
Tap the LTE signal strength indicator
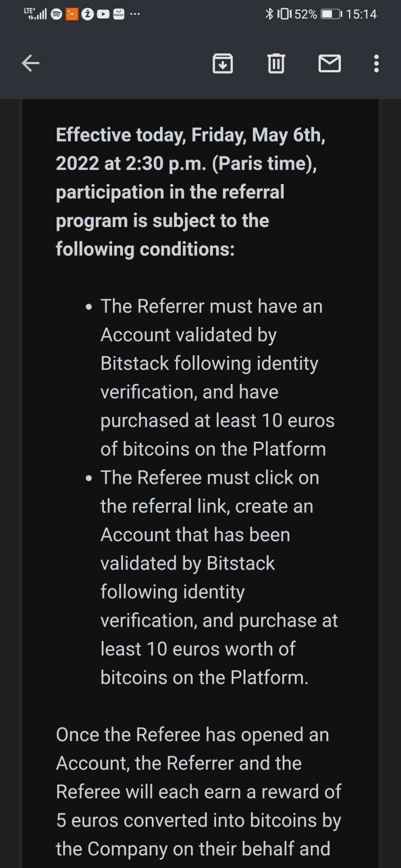[36, 14]
